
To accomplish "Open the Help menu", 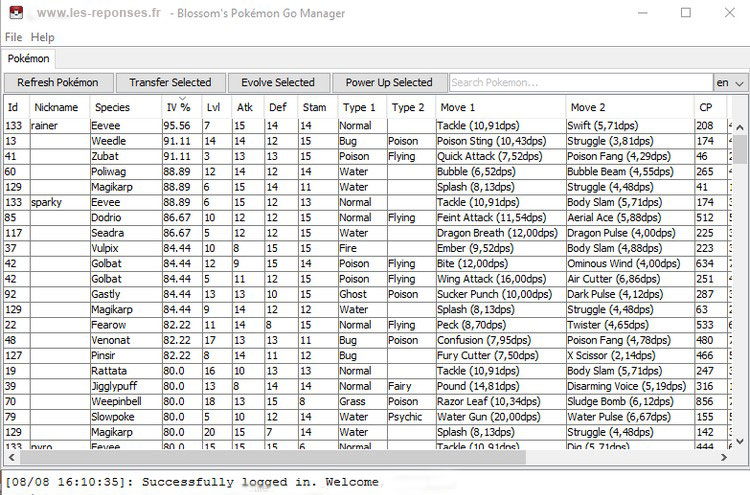I will 43,37.
